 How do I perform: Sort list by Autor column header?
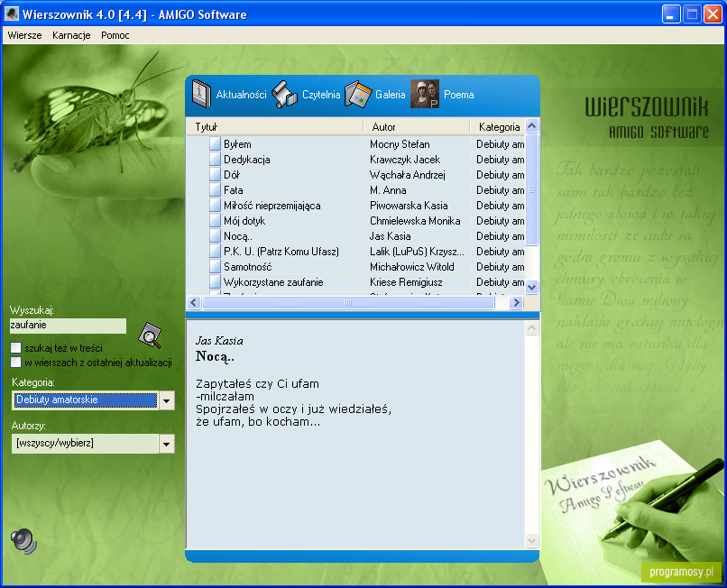click(x=417, y=126)
